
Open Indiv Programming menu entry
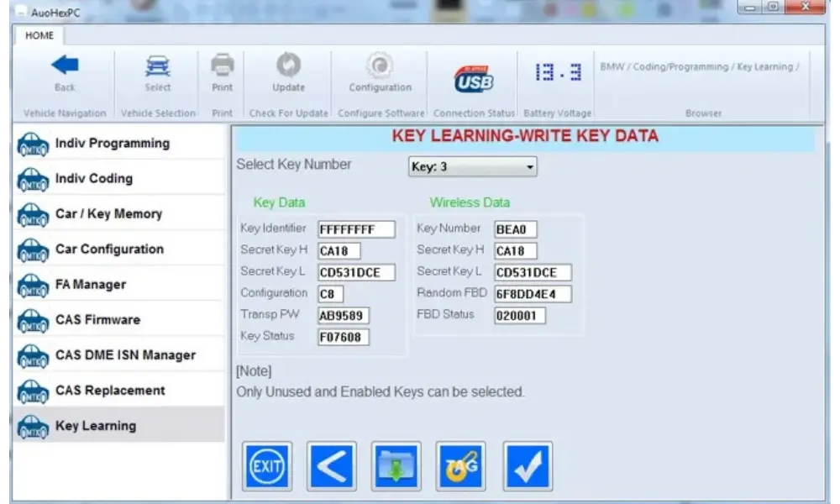pos(119,143)
